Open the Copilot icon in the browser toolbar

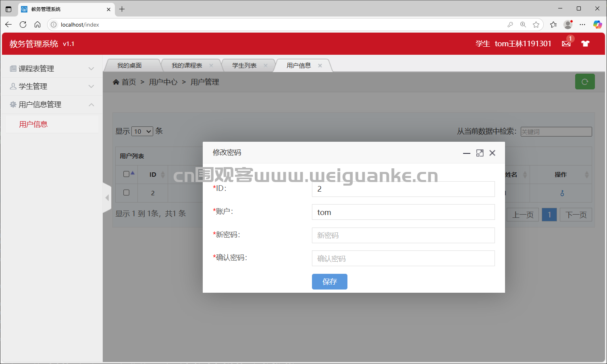coord(597,25)
